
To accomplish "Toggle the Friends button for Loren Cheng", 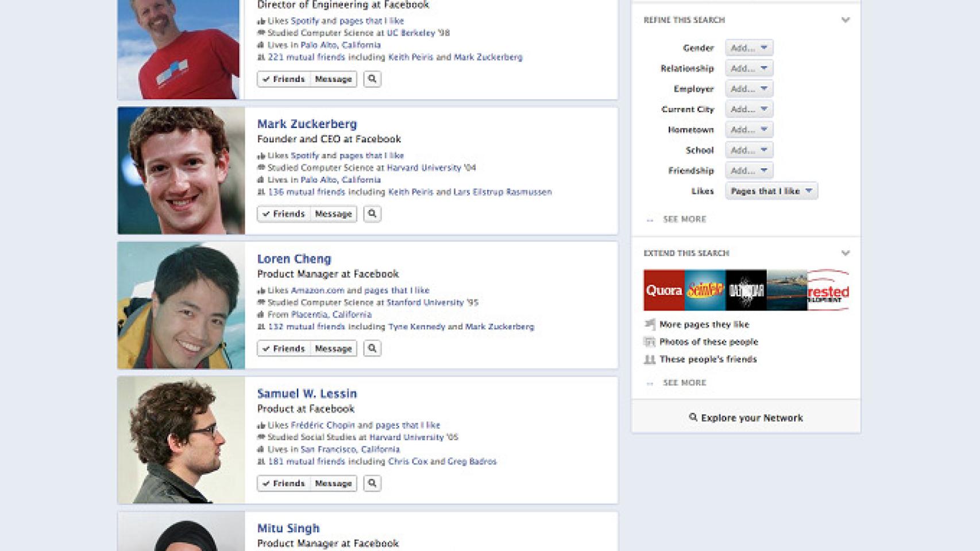I will click(x=284, y=348).
